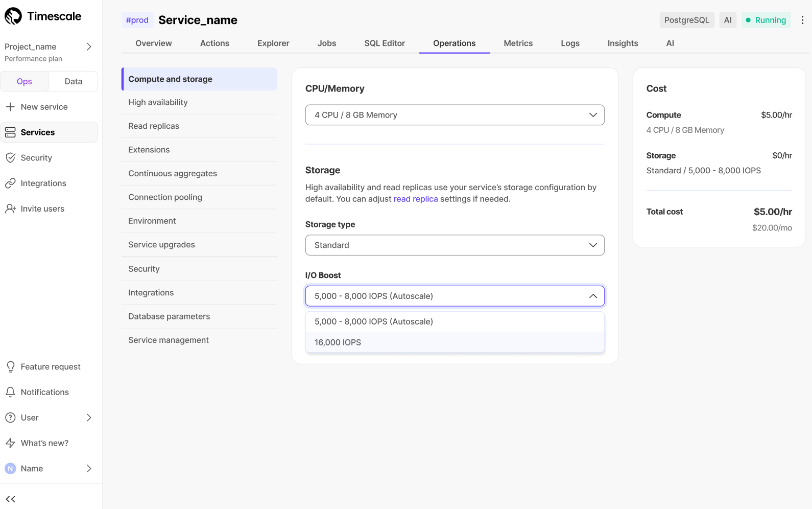Screen dimensions: 812x509
Task: Open Connection pooling section
Action: pyautogui.click(x=200, y=197)
